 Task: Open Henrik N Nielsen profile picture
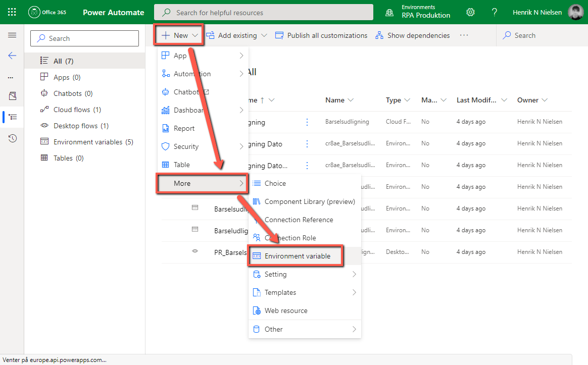click(x=576, y=12)
